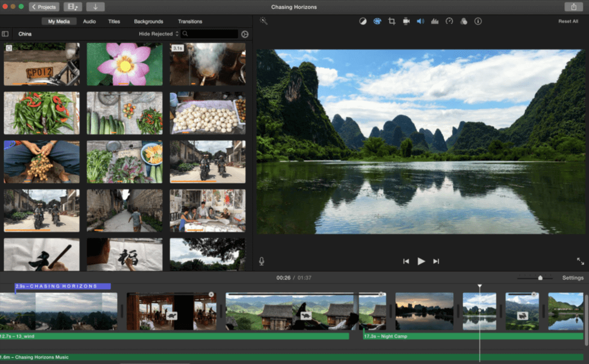
Task: Open the Color Balance adjustment
Action: pyautogui.click(x=363, y=21)
